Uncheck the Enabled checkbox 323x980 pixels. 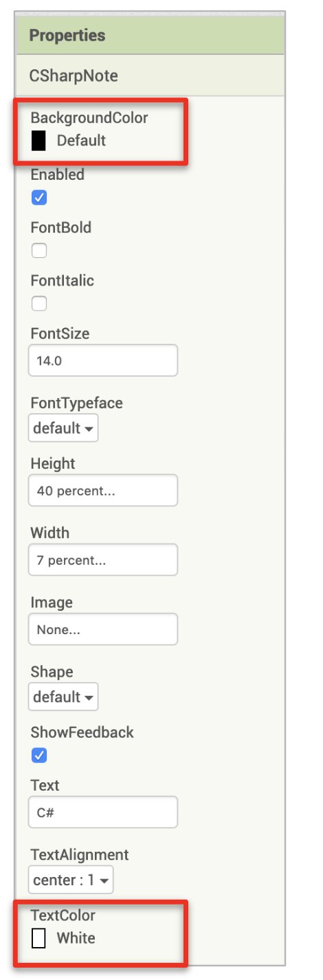[x=39, y=198]
